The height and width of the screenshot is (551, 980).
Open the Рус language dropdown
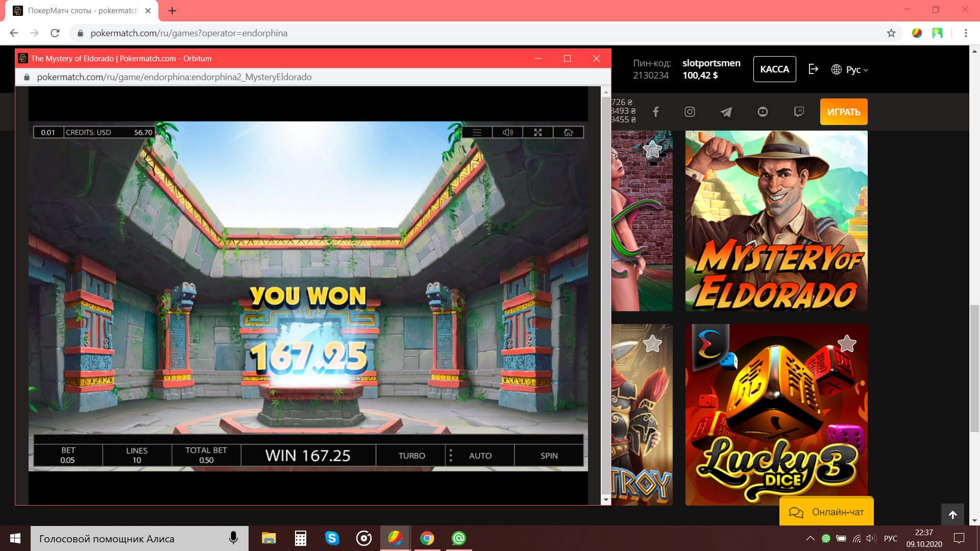(x=850, y=69)
